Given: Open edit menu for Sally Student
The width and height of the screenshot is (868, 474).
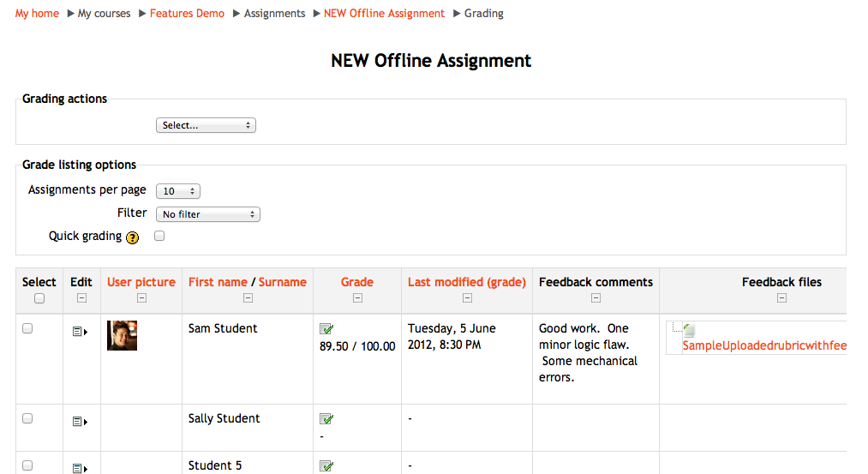Looking at the screenshot, I should click(81, 422).
